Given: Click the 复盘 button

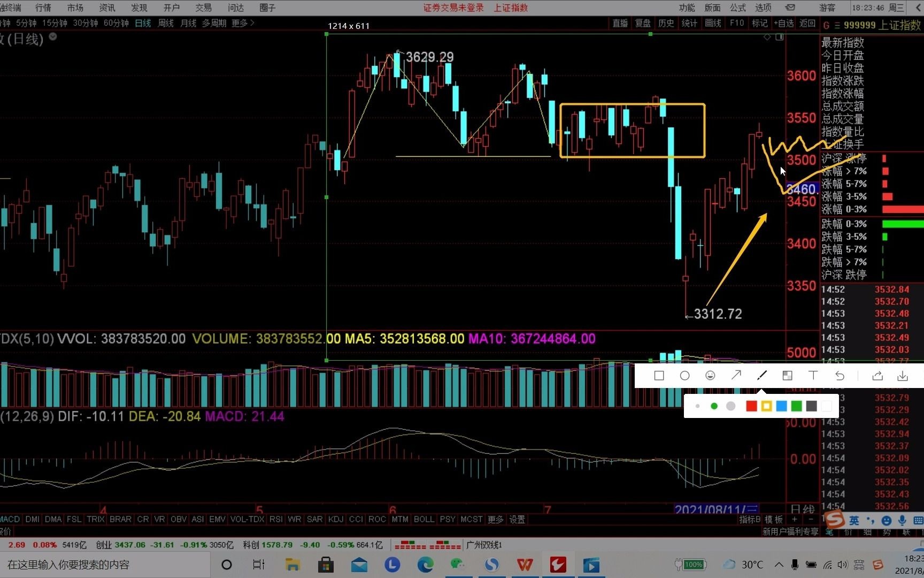Looking at the screenshot, I should [x=643, y=23].
